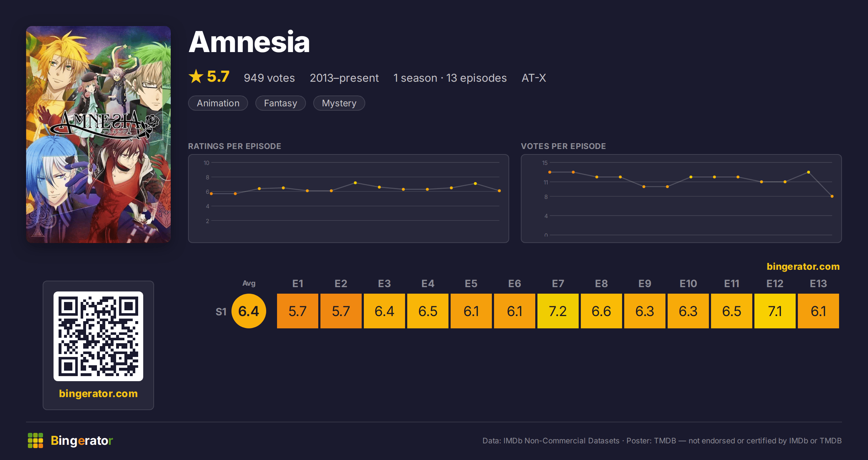868x460 pixels.
Task: Open the bingerator.com link under QR code
Action: tap(98, 393)
